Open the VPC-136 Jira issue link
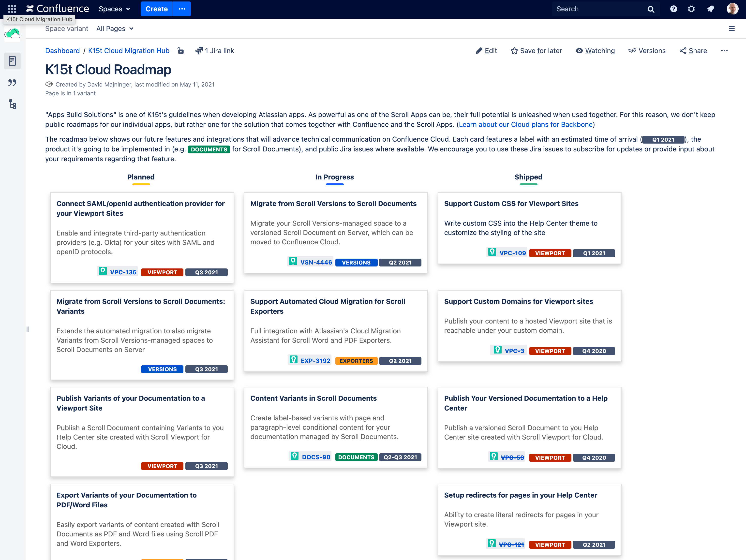Screen dimensions: 746x560 123,272
